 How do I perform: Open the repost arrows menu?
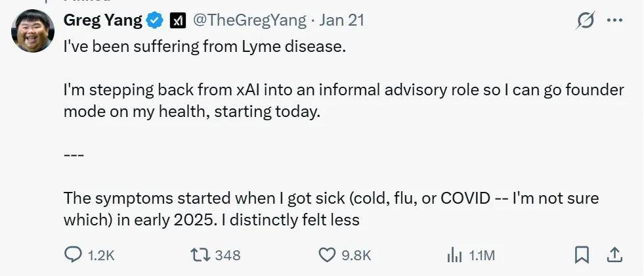click(x=199, y=255)
